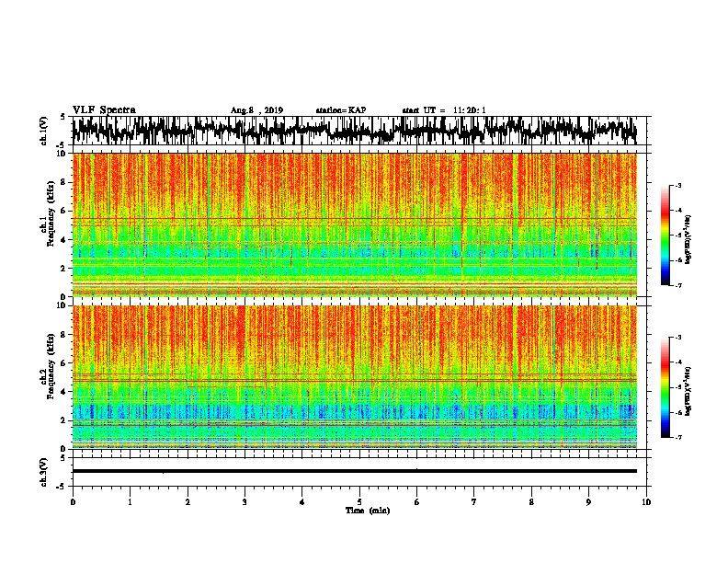Click time axis tick label "2"
The width and height of the screenshot is (728, 563).
point(188,502)
